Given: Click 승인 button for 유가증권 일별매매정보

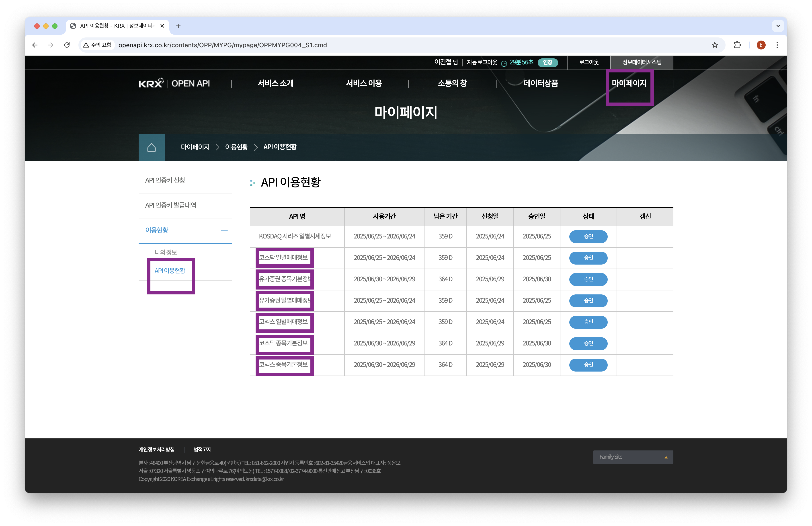Looking at the screenshot, I should pos(588,301).
